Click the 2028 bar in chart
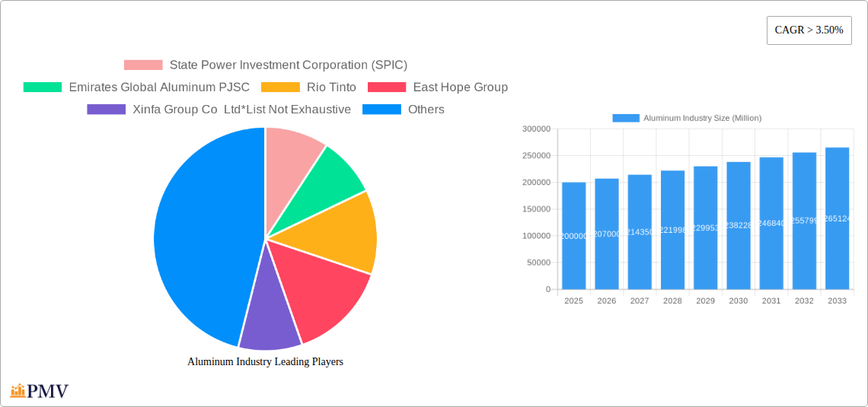 click(672, 230)
